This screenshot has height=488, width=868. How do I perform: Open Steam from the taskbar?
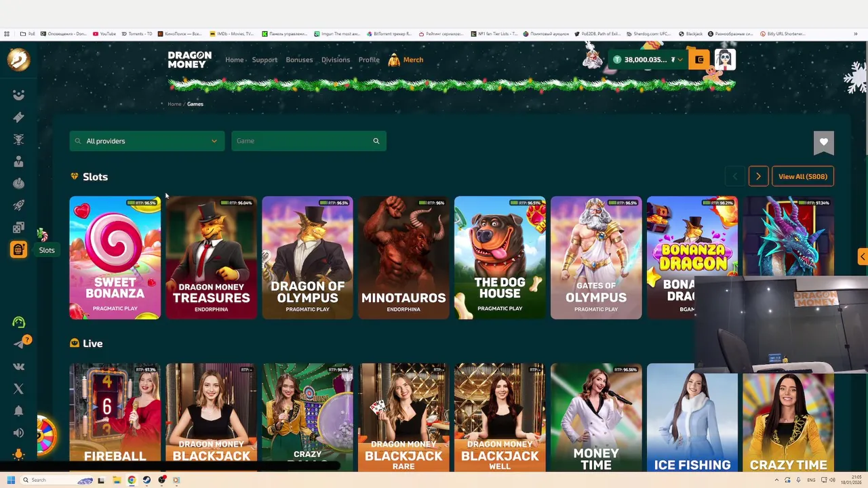click(x=146, y=480)
